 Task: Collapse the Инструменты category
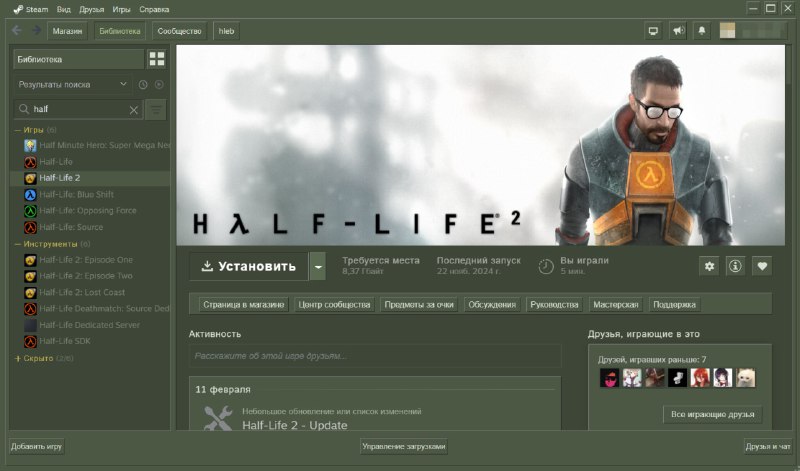click(17, 244)
